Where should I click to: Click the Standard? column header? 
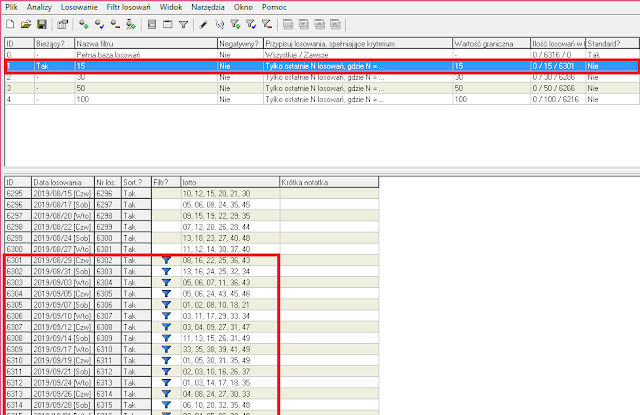point(612,43)
